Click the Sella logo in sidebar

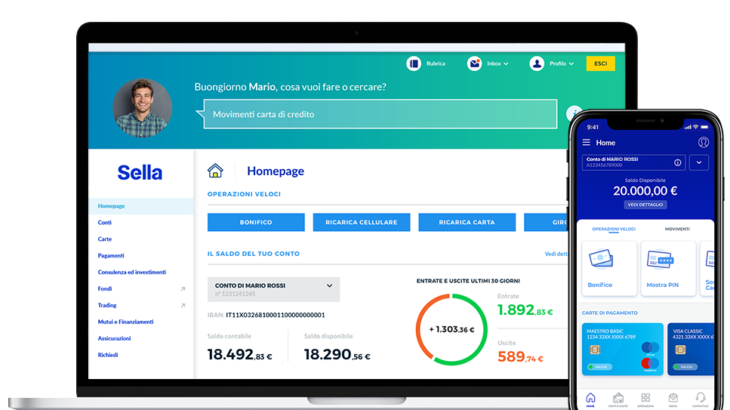(x=140, y=173)
